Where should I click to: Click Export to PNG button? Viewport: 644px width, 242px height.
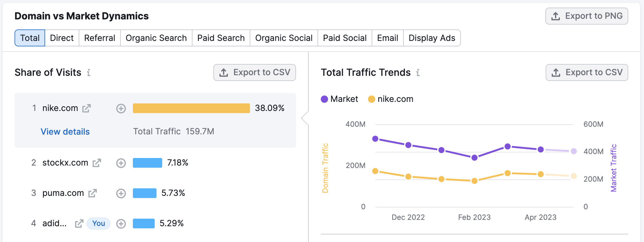pyautogui.click(x=586, y=16)
